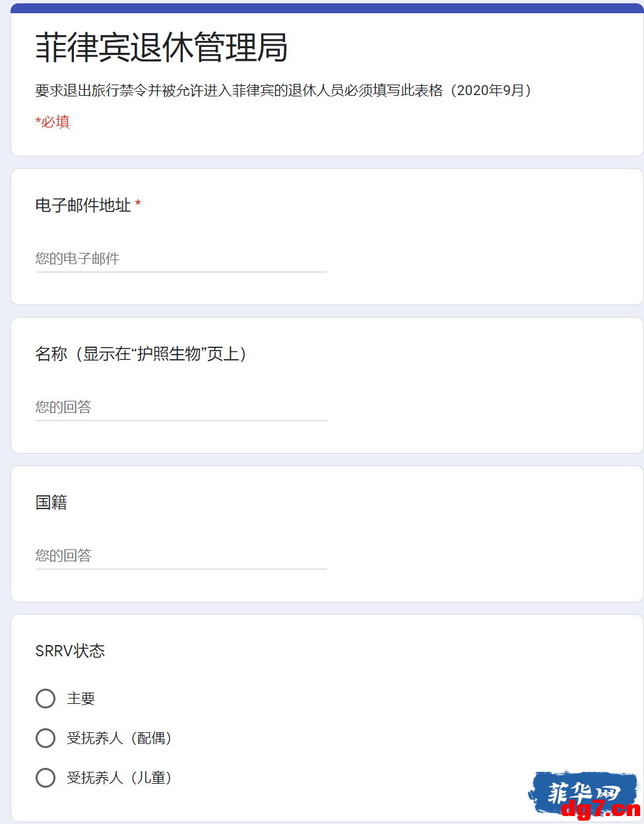Image resolution: width=644 pixels, height=824 pixels.
Task: Click the red *必填 required notice
Action: 53,122
